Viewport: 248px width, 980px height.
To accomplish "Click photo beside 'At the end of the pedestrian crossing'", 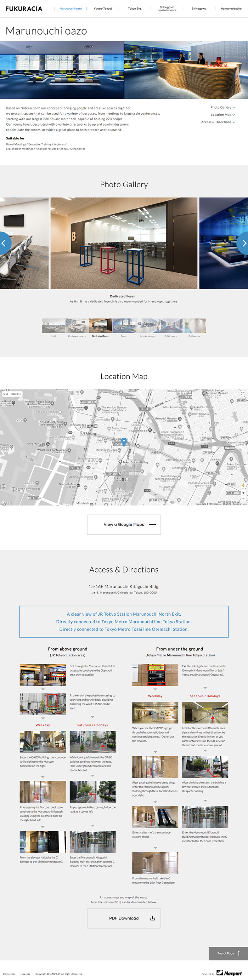I will click(43, 704).
